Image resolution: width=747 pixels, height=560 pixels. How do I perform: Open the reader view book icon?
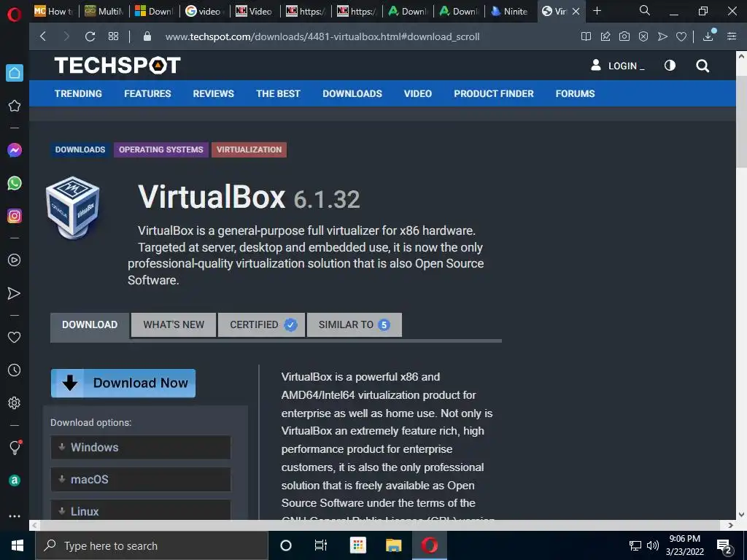(586, 36)
